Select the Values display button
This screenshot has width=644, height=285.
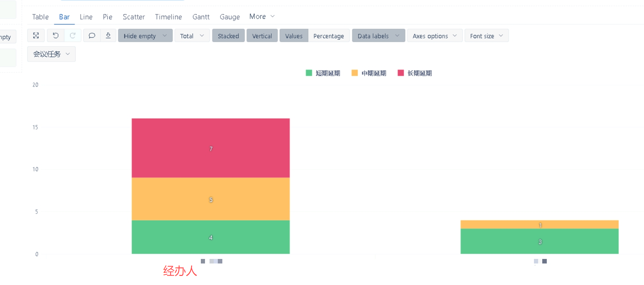[294, 36]
